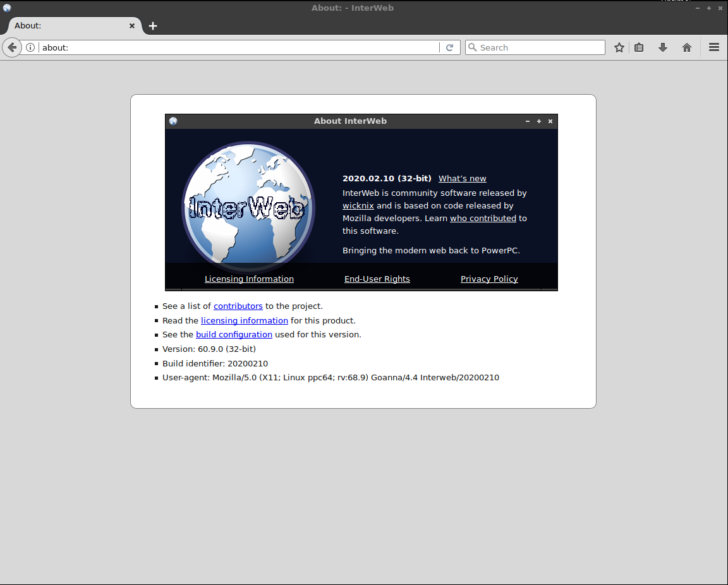Open the hamburger menu
This screenshot has height=585, width=728.
coord(714,47)
